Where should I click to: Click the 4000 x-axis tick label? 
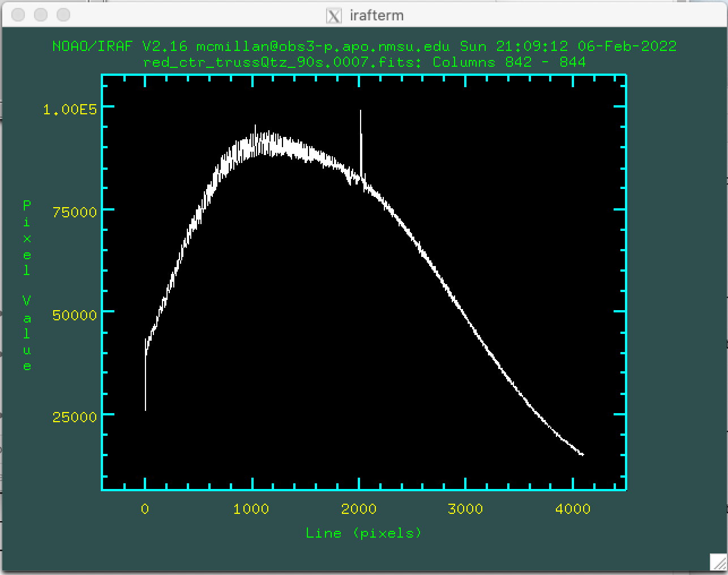573,509
